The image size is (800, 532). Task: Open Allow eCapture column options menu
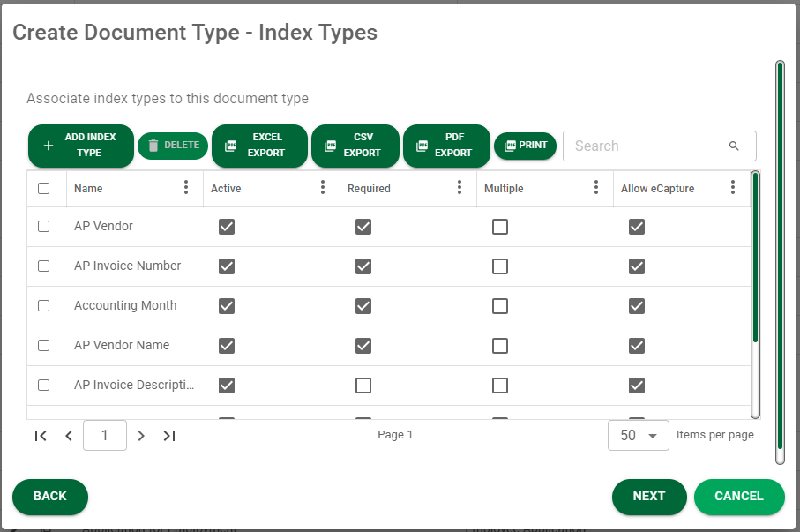[x=733, y=187]
